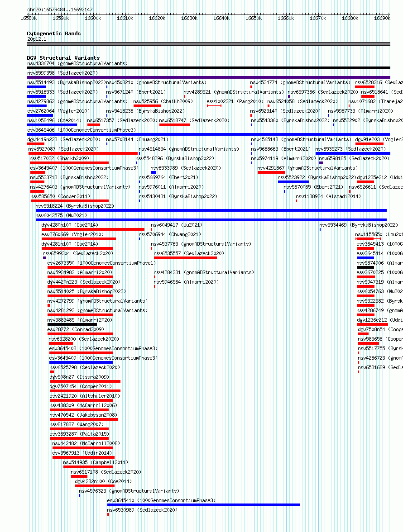Open dgv508n27 (Itsara2009) label
Screen dimensions: 403x532
pyautogui.click(x=79, y=377)
